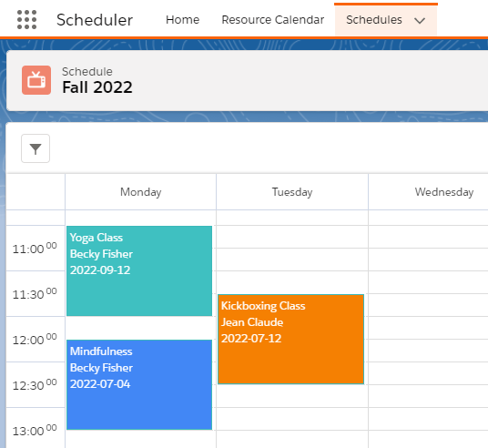The image size is (488, 448).
Task: Click the 12:30 time label
Action: [x=35, y=385]
